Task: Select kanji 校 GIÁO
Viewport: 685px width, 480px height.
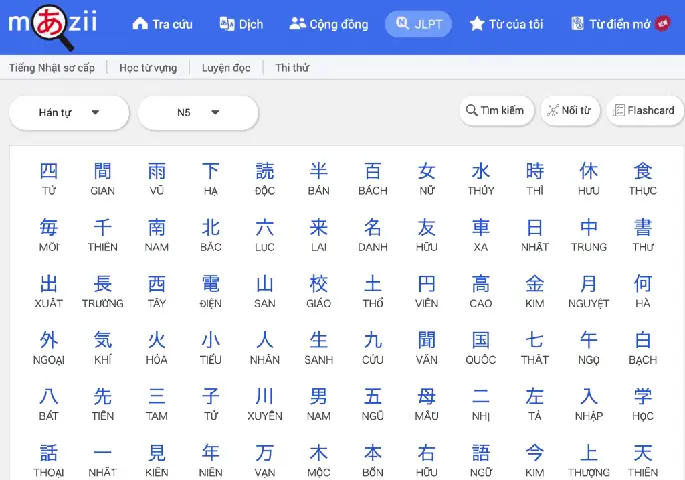Action: pos(318,291)
